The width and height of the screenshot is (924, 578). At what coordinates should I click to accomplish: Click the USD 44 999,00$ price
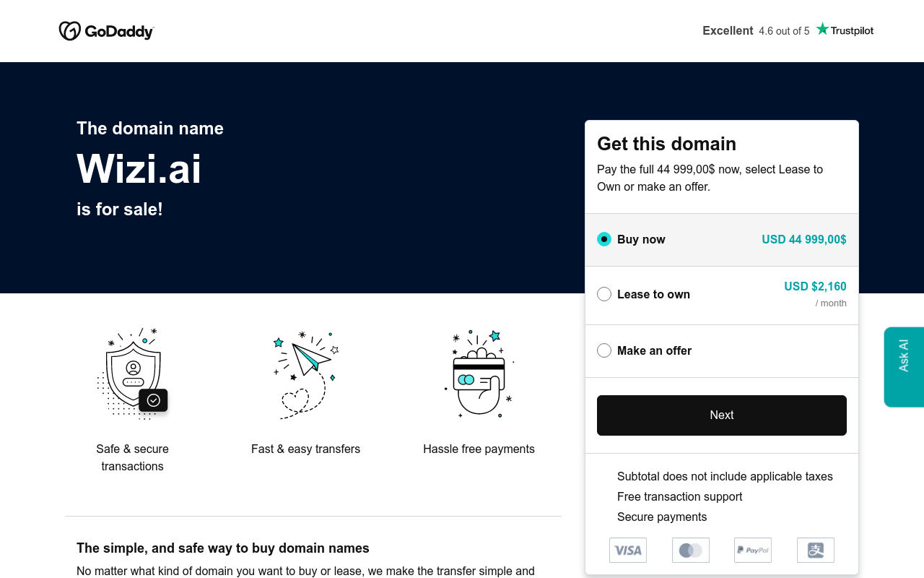(804, 239)
